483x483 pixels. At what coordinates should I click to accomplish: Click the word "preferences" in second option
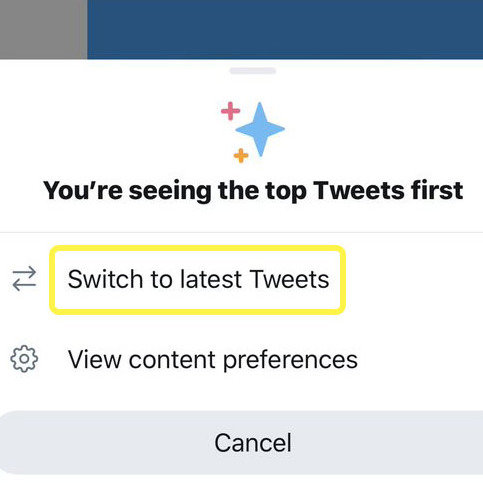290,361
